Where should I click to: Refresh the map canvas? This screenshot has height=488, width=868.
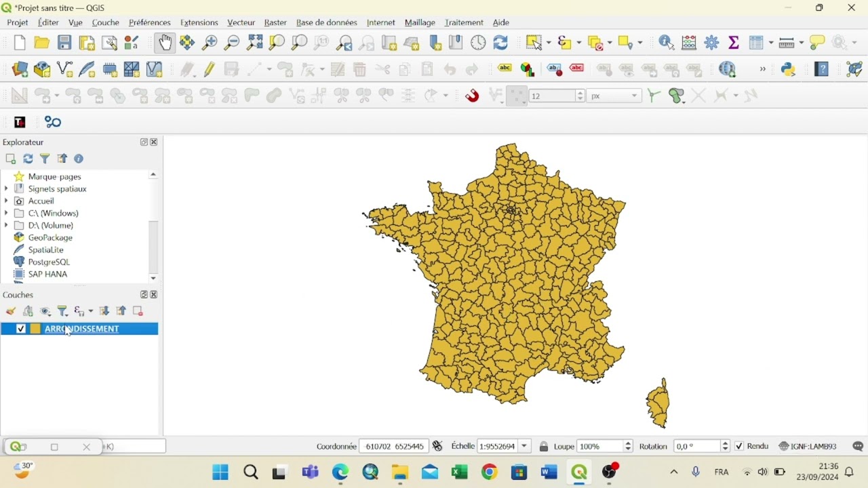501,43
